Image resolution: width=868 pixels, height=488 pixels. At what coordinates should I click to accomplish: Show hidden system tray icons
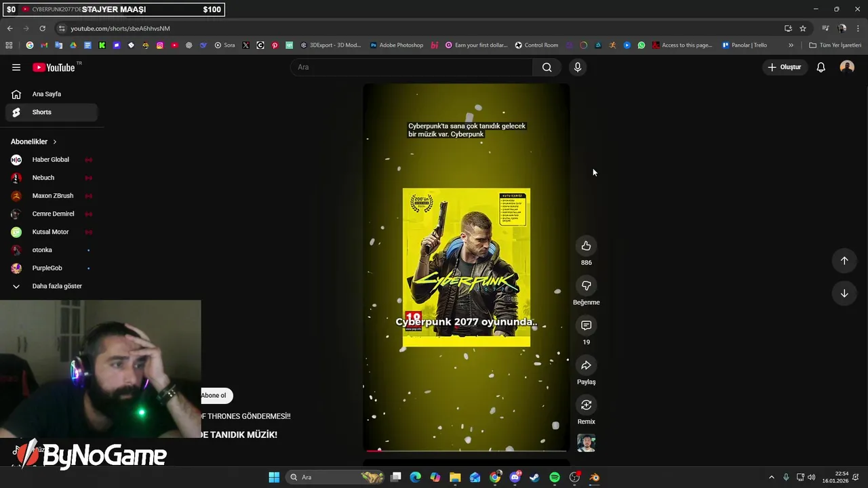pos(771,477)
